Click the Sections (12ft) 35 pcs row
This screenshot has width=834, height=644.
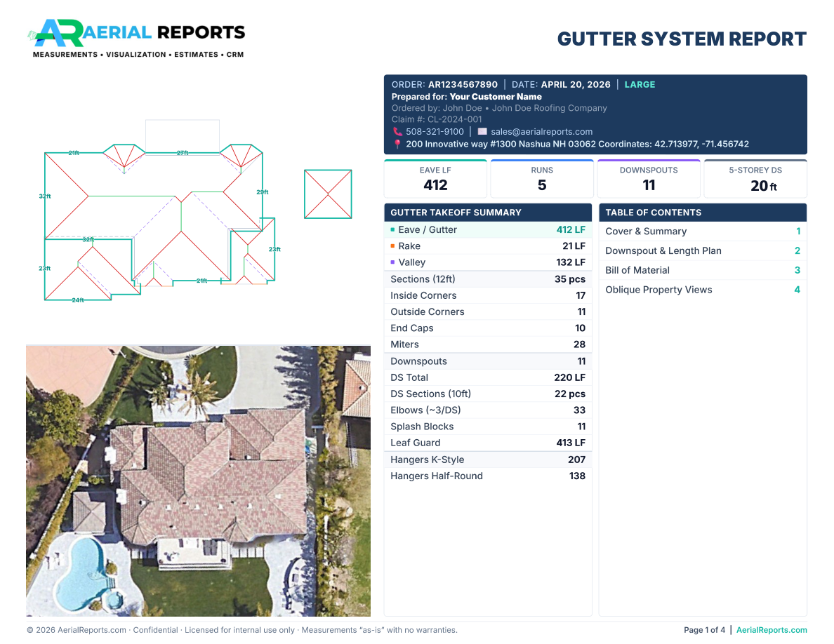pyautogui.click(x=488, y=279)
